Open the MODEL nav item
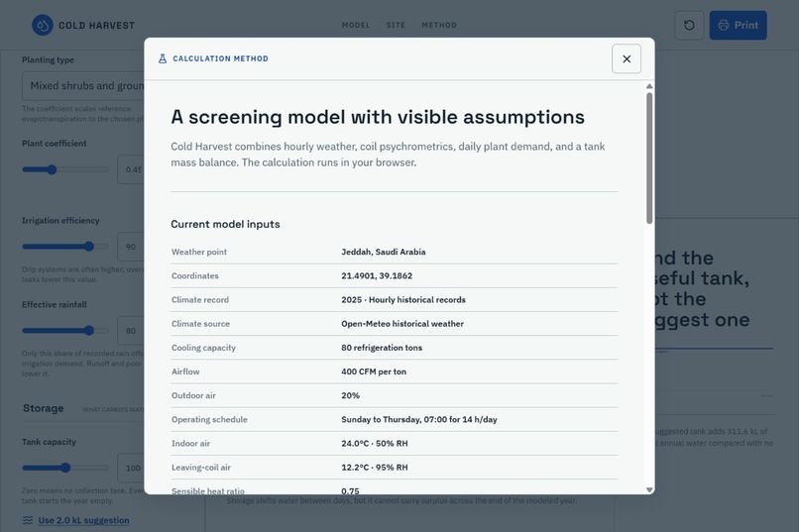 356,25
